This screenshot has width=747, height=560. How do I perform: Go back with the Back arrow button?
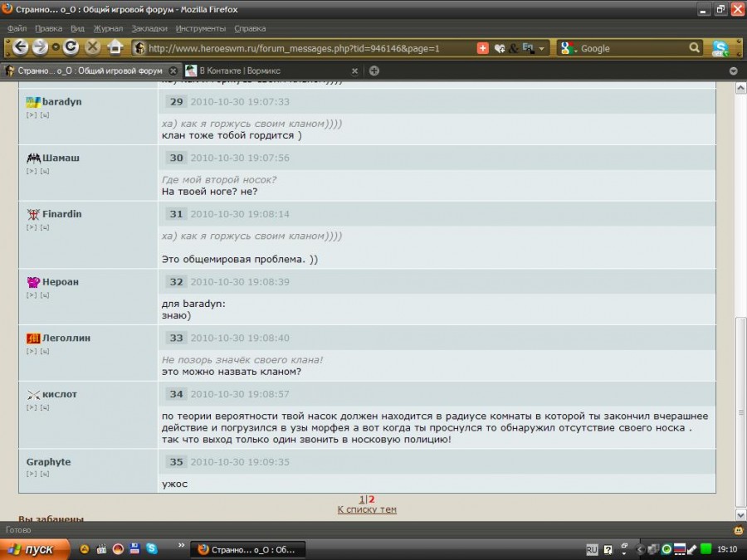tap(20, 47)
